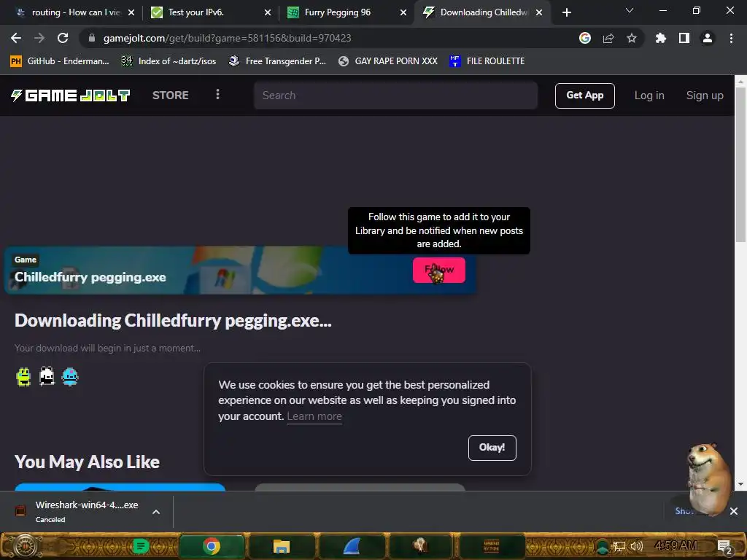Open the Extensions puzzle icon
This screenshot has width=747, height=560.
(661, 38)
